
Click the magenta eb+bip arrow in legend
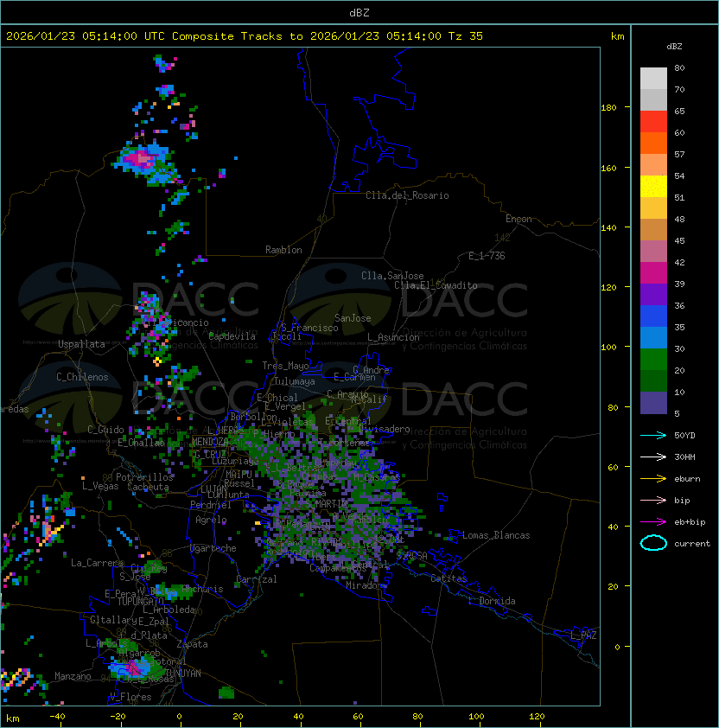(x=653, y=522)
